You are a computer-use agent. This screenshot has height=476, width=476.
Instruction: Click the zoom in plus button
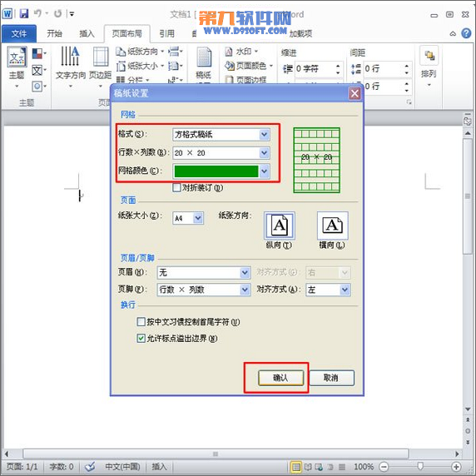pos(456,467)
